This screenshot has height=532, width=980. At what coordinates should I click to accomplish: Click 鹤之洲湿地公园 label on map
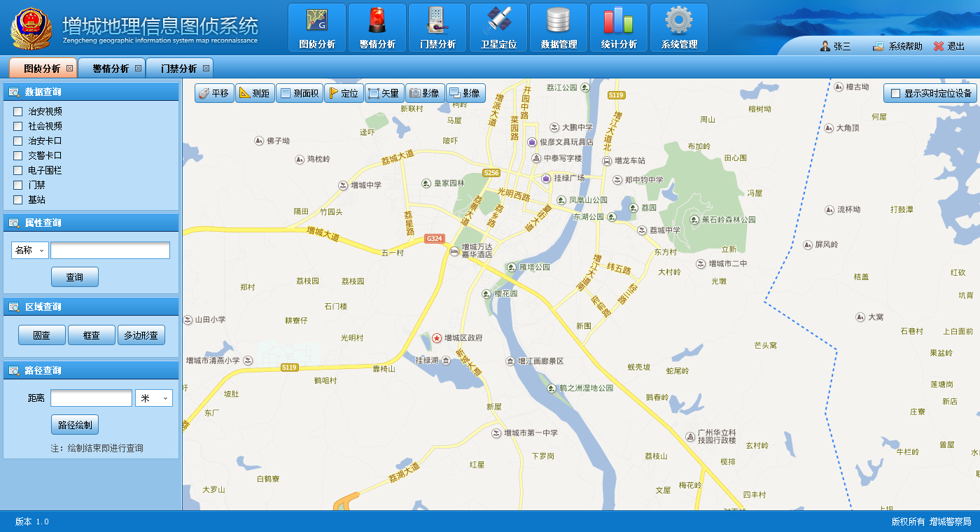[586, 388]
